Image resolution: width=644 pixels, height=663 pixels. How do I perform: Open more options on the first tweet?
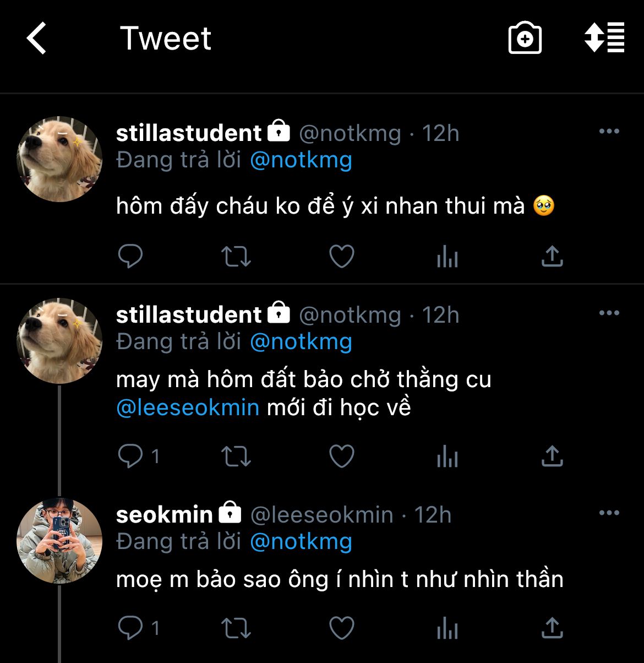coord(609,132)
